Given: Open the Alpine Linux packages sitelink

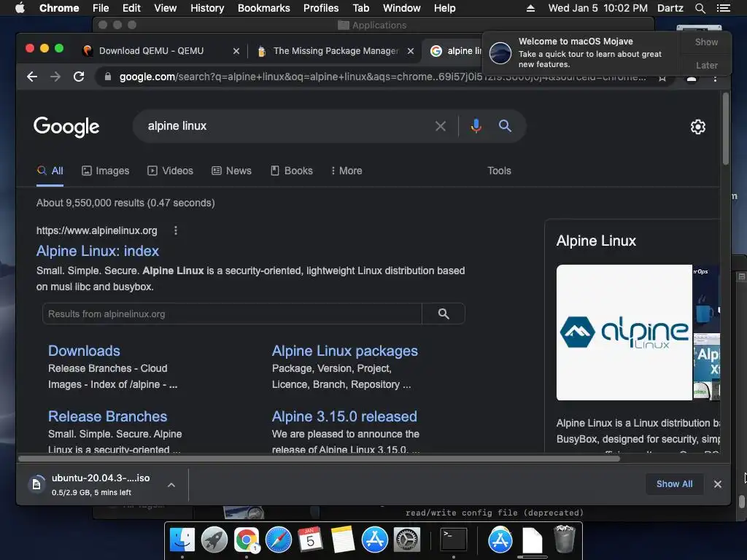Looking at the screenshot, I should click(345, 351).
